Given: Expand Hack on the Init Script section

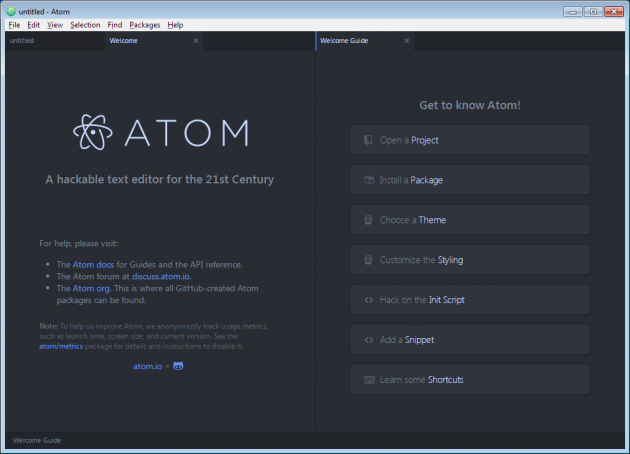Looking at the screenshot, I should [x=470, y=300].
